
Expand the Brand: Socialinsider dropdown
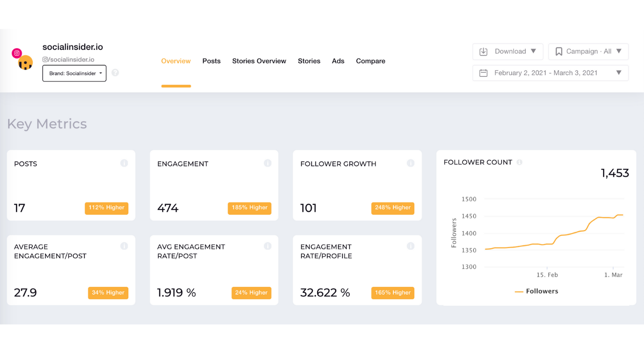74,73
